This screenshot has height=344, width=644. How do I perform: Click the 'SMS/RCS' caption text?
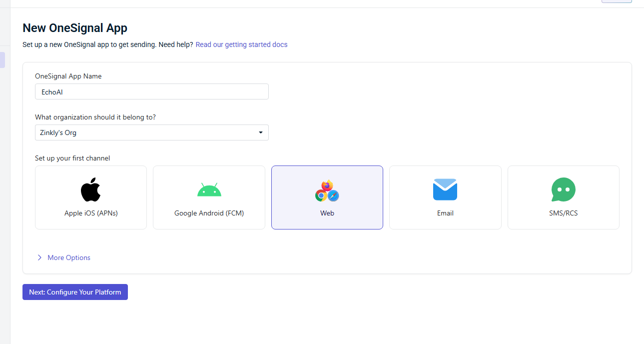[x=564, y=213]
